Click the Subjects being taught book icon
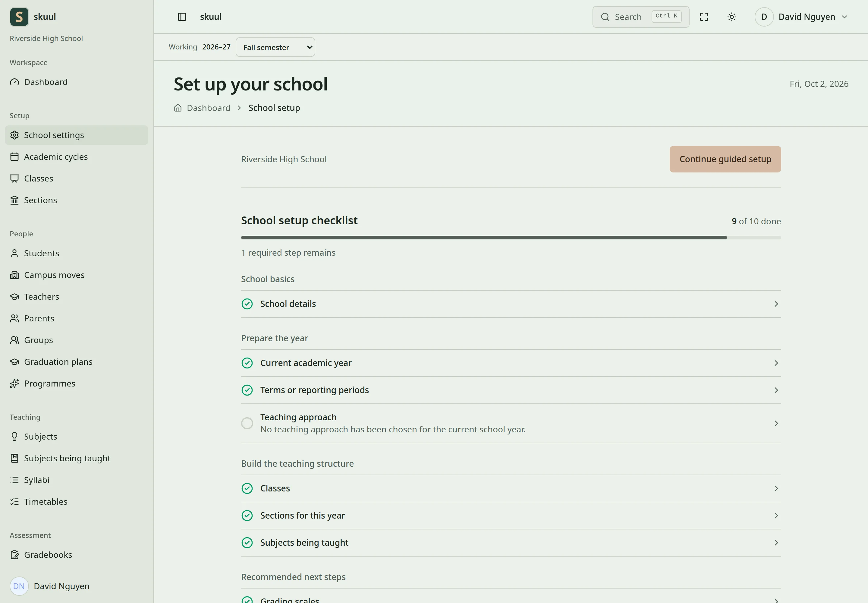Screen dimensions: 868x603 (x=14, y=458)
